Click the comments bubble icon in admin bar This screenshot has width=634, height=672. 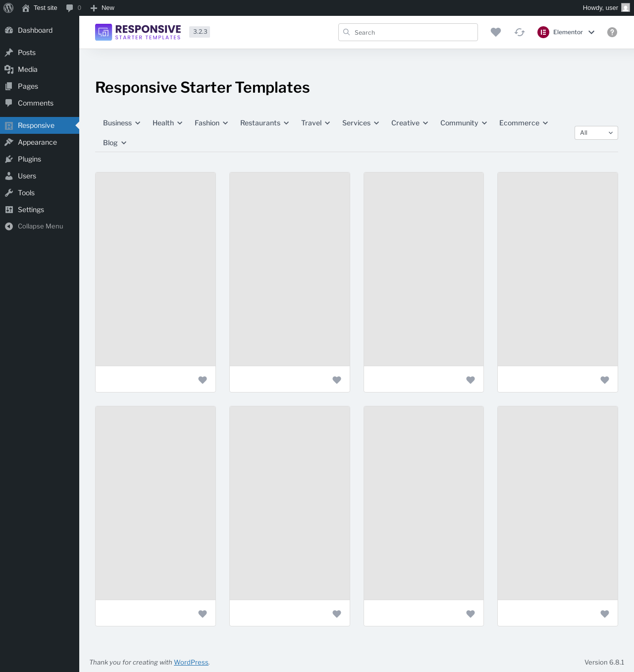click(70, 8)
